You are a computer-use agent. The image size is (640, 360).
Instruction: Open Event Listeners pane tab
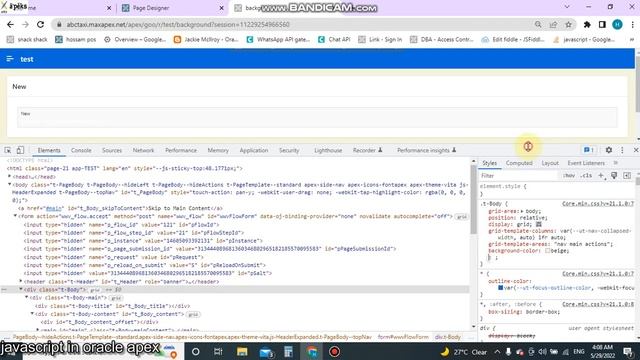(x=586, y=163)
